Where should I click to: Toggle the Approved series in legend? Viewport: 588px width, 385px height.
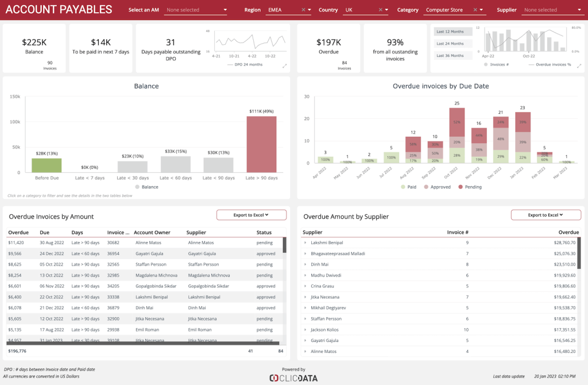point(427,187)
